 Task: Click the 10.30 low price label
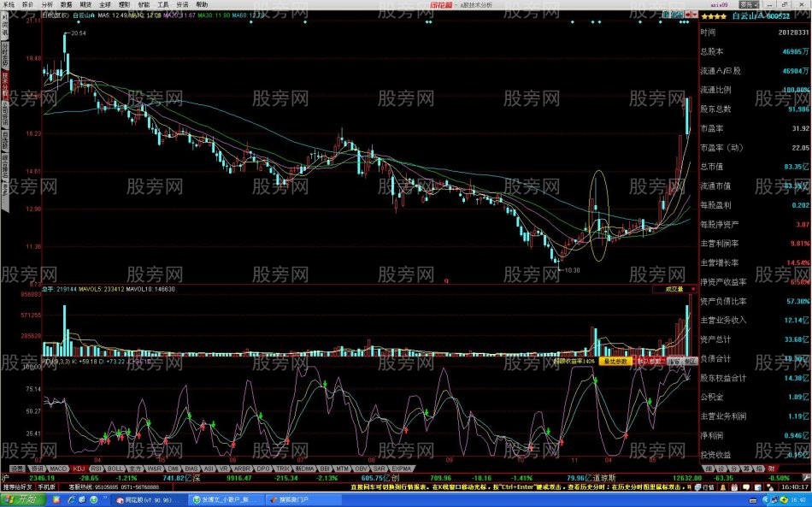tap(572, 270)
